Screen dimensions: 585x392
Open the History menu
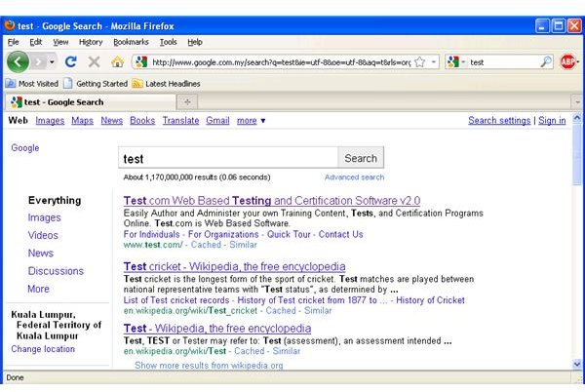[x=91, y=42]
